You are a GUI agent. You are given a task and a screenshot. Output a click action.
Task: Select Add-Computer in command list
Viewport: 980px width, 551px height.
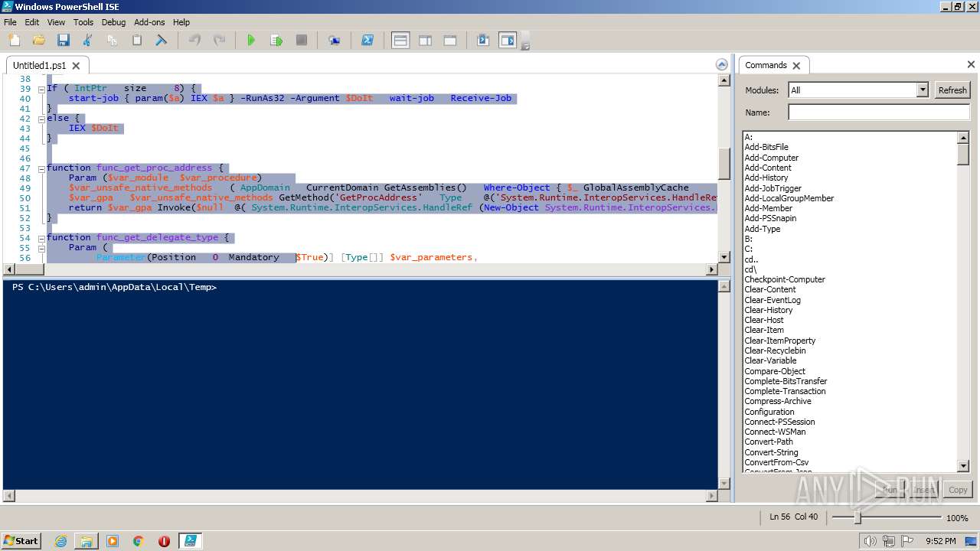coord(772,158)
